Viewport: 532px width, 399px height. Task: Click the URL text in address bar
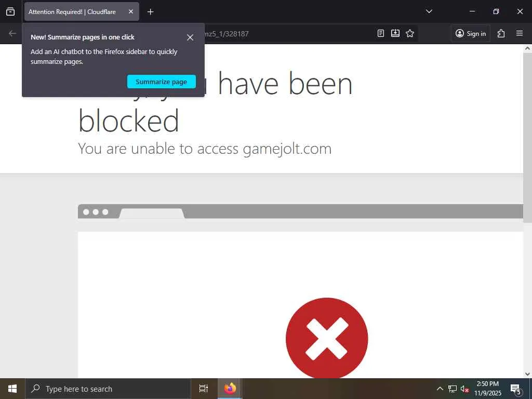[227, 34]
